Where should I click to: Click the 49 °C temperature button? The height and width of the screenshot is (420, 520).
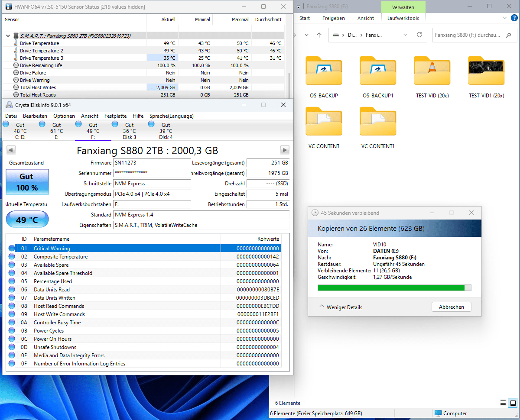27,220
